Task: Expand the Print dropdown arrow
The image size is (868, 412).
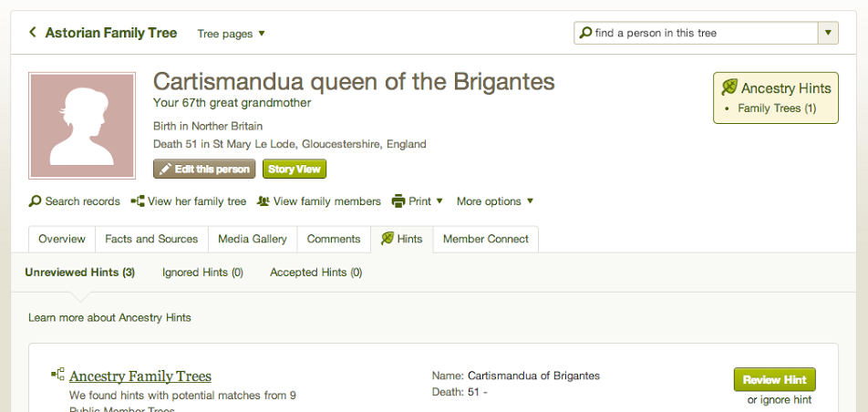Action: [439, 201]
